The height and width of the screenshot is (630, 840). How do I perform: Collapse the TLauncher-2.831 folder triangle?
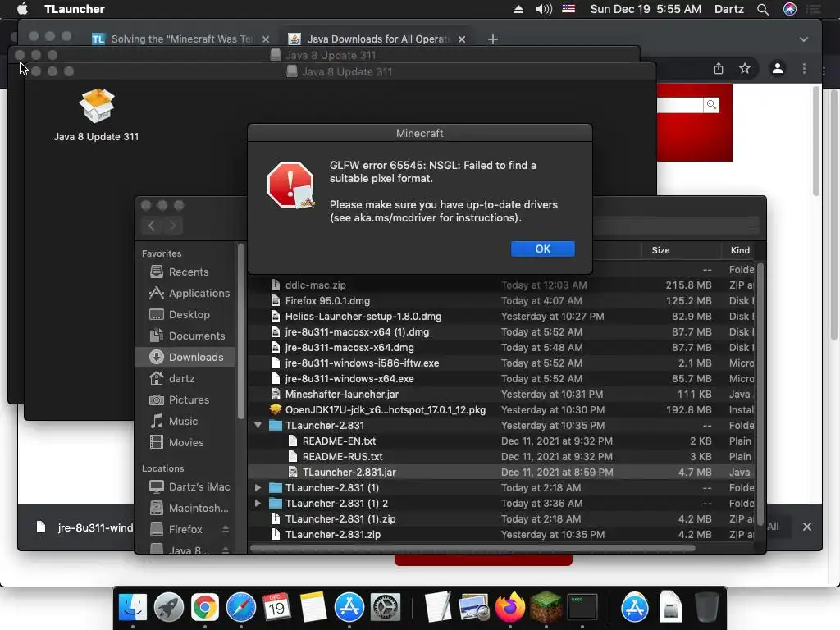[258, 426]
